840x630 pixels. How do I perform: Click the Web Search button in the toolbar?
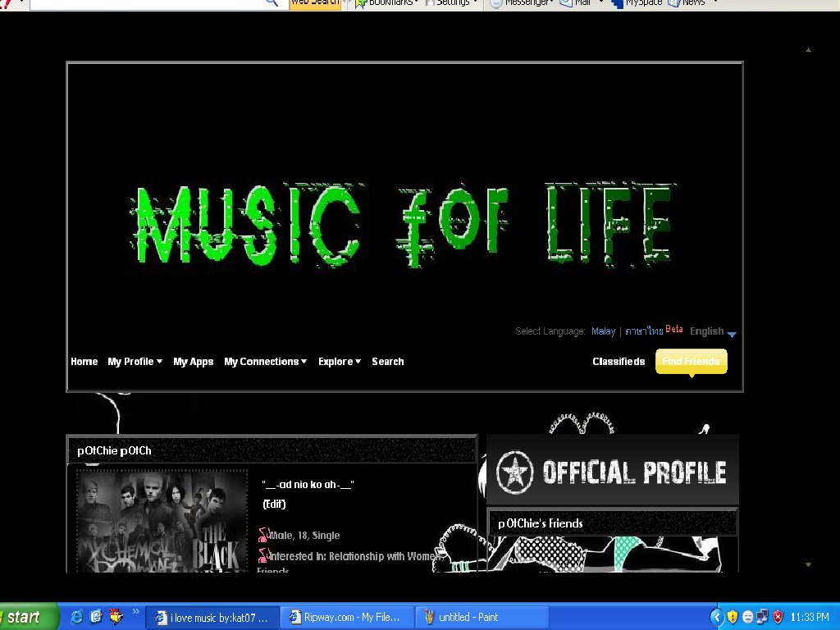(315, 3)
